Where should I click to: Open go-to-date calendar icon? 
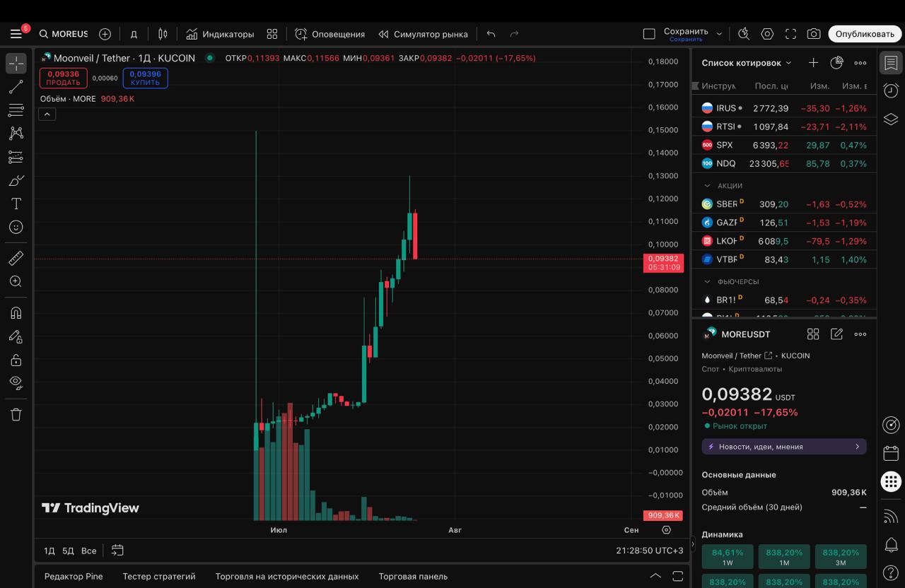pos(117,551)
